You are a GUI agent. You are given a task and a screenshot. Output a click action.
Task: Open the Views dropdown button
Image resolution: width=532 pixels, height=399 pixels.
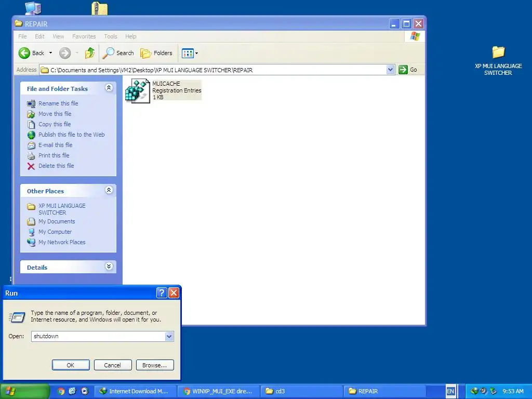(x=190, y=53)
